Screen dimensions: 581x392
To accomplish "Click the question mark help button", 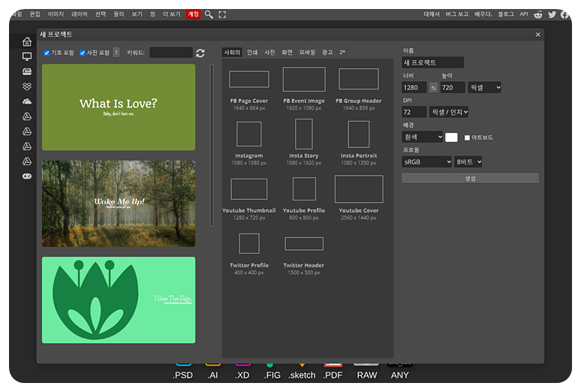I will (x=116, y=53).
